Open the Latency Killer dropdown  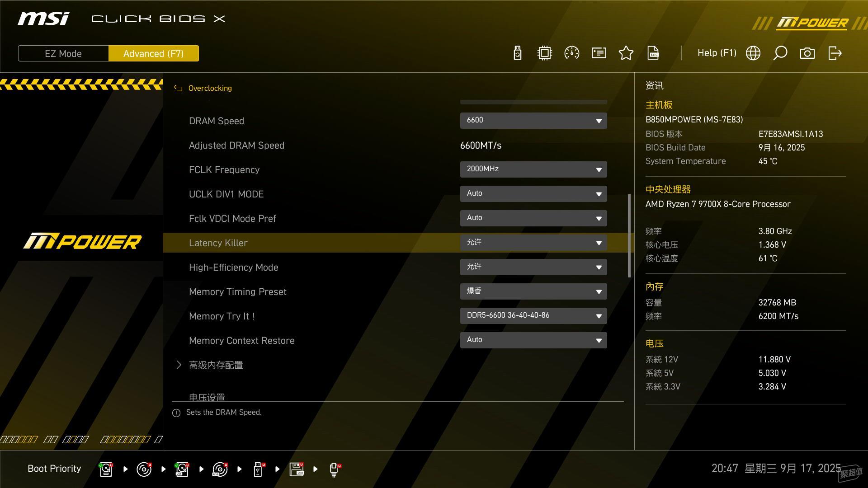[x=533, y=243]
